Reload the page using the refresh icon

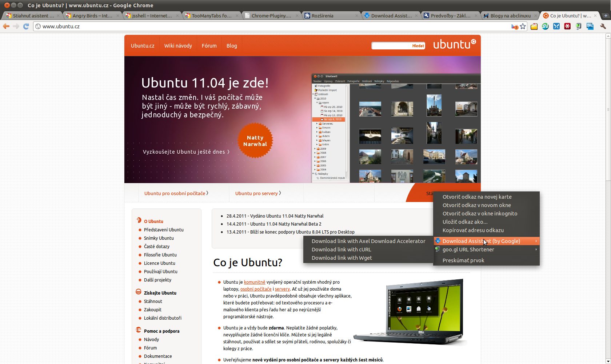(26, 26)
